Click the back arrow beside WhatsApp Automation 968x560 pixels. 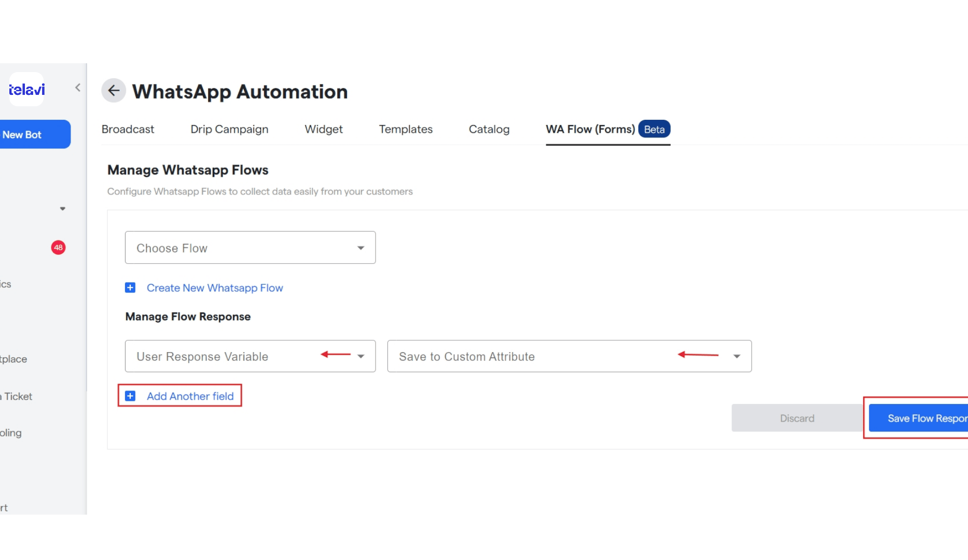[x=114, y=91]
